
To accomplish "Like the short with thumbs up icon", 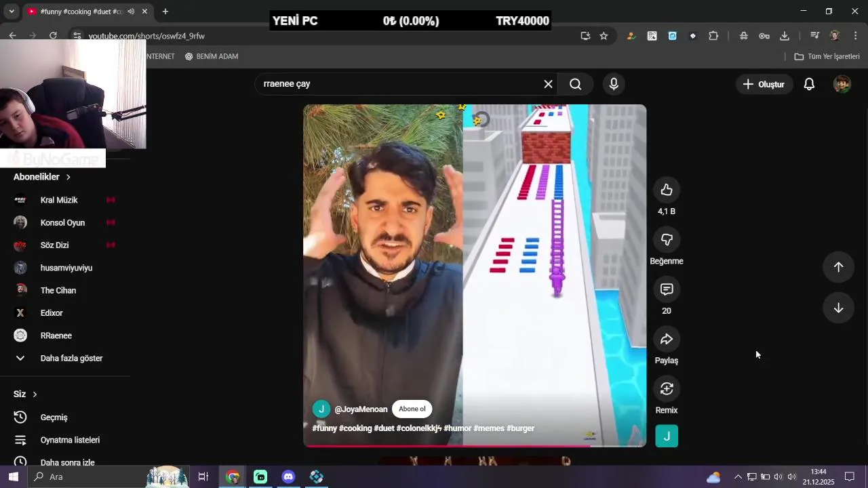I will pos(667,190).
